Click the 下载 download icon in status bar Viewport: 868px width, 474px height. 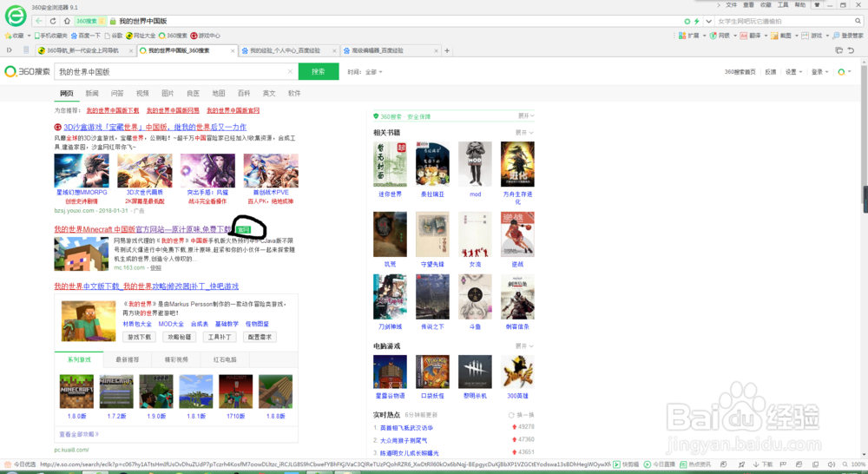pos(763,464)
